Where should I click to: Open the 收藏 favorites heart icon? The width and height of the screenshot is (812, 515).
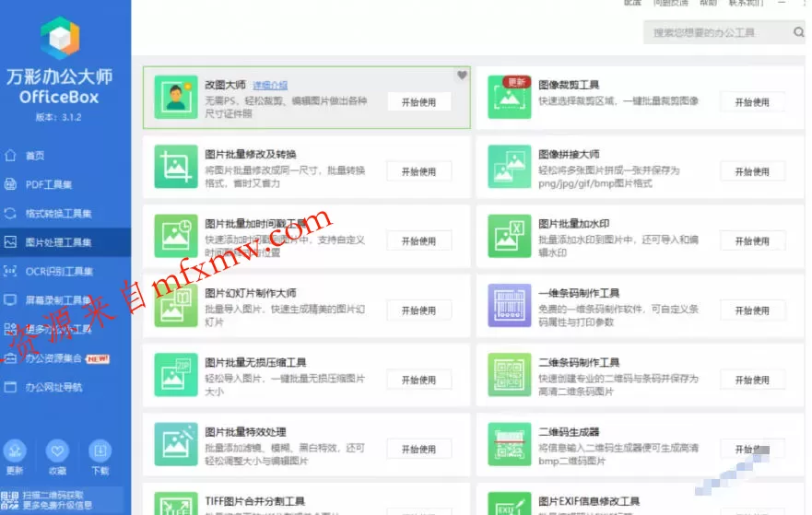click(x=57, y=451)
